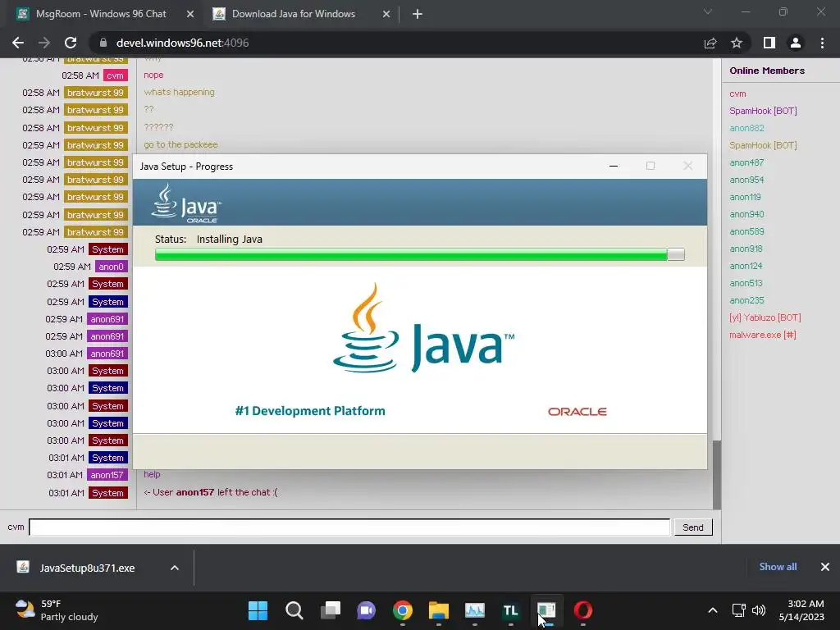Screen dimensions: 840x630
Task: Open network settings tray icon
Action: point(739,610)
